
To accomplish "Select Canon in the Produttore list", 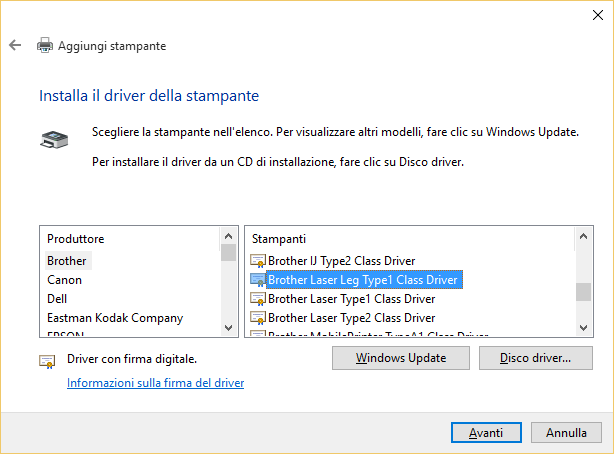I will pyautogui.click(x=65, y=280).
